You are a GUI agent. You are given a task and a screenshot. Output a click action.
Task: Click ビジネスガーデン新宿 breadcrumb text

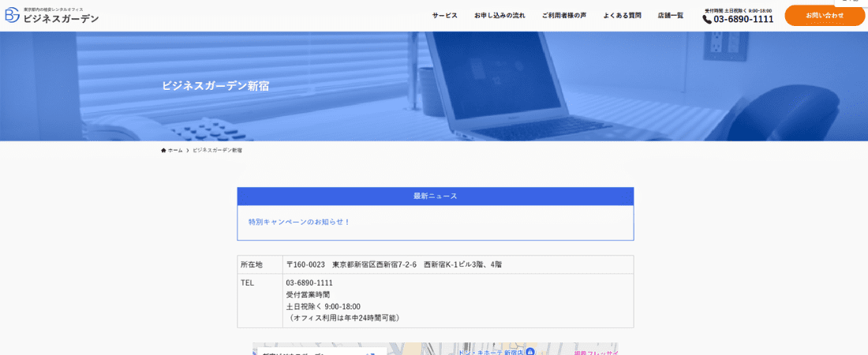point(217,150)
